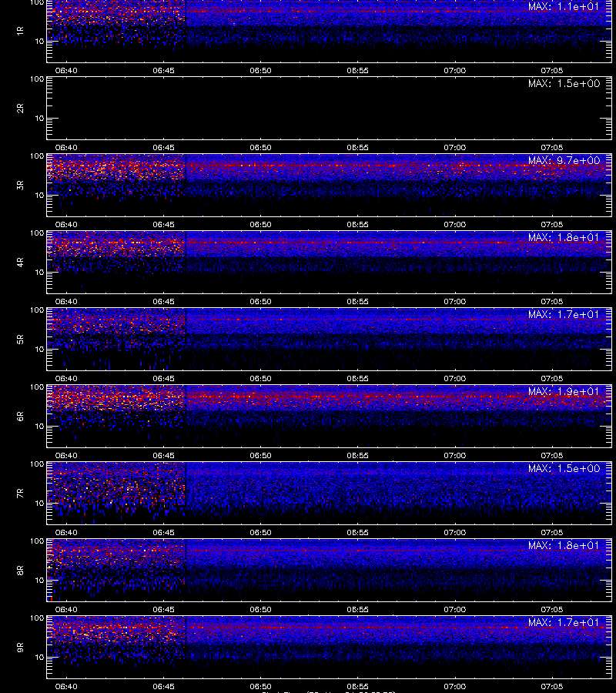Image resolution: width=616 pixels, height=693 pixels.
Task: Click the 10 y-axis label of 1R
Action: tap(39, 41)
